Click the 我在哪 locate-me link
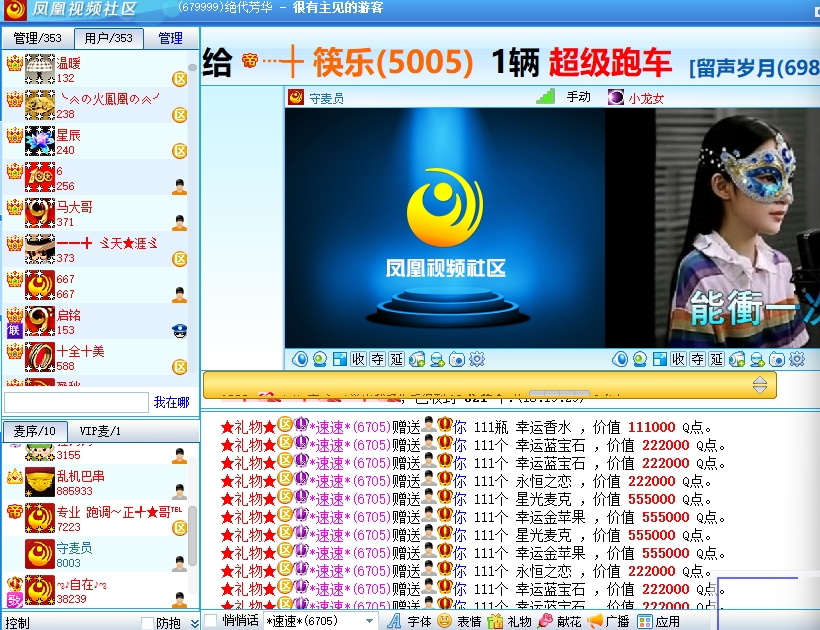The height and width of the screenshot is (630, 820). point(171,402)
